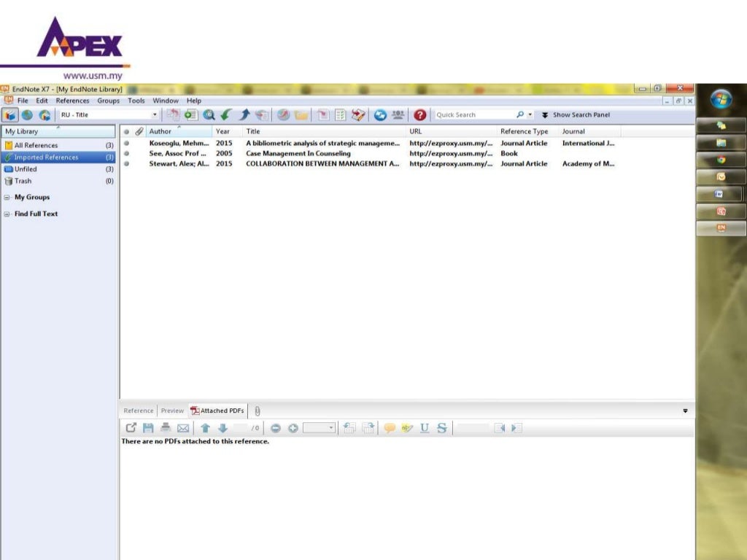Collapse the My Groups section
Viewport: 747px width, 560px height.
pyautogui.click(x=7, y=197)
